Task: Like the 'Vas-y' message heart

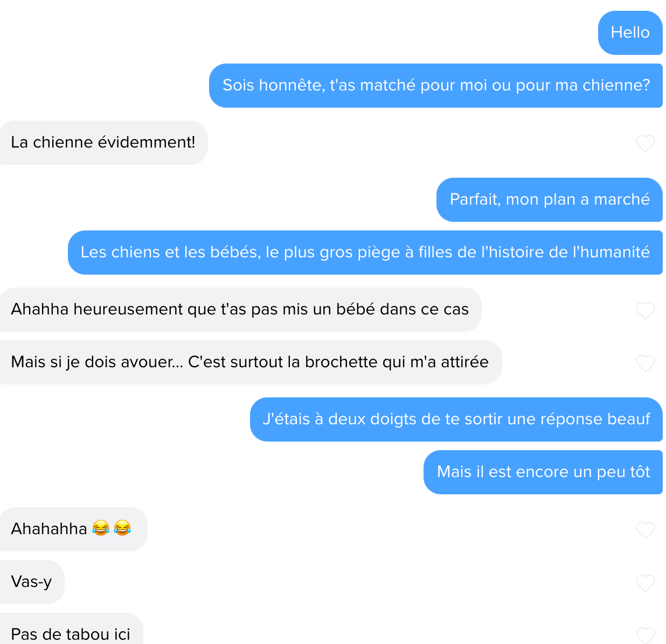Action: [645, 583]
